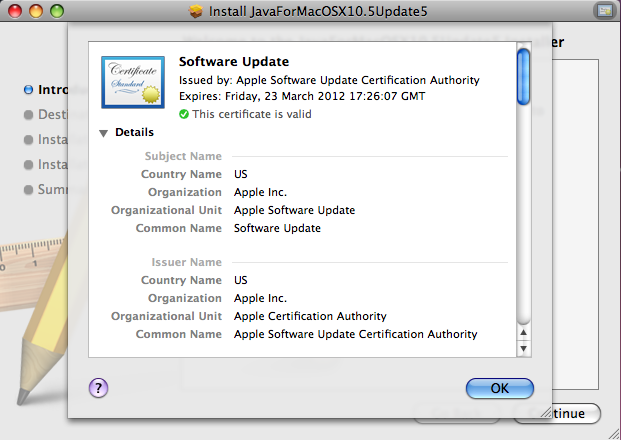Click the Issuer 'Apple Inc.' organization value
The width and height of the screenshot is (621, 440).
point(260,298)
